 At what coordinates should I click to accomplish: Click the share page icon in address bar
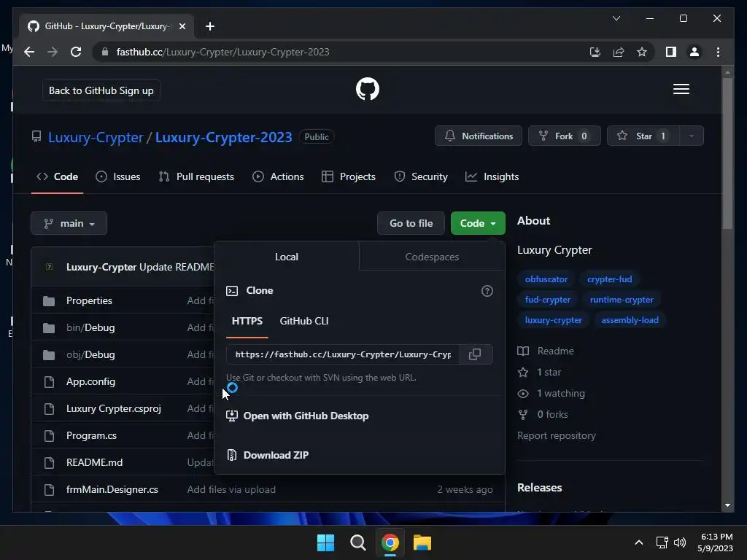(x=619, y=52)
